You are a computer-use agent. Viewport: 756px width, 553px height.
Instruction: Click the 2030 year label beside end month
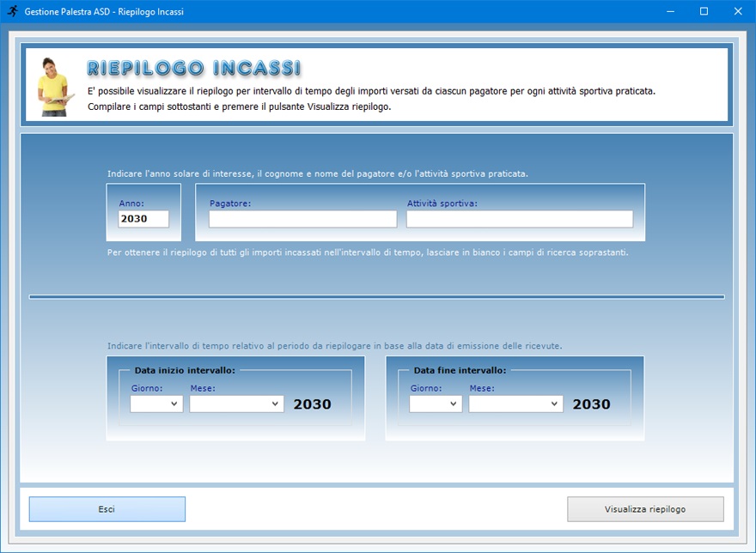(x=592, y=404)
